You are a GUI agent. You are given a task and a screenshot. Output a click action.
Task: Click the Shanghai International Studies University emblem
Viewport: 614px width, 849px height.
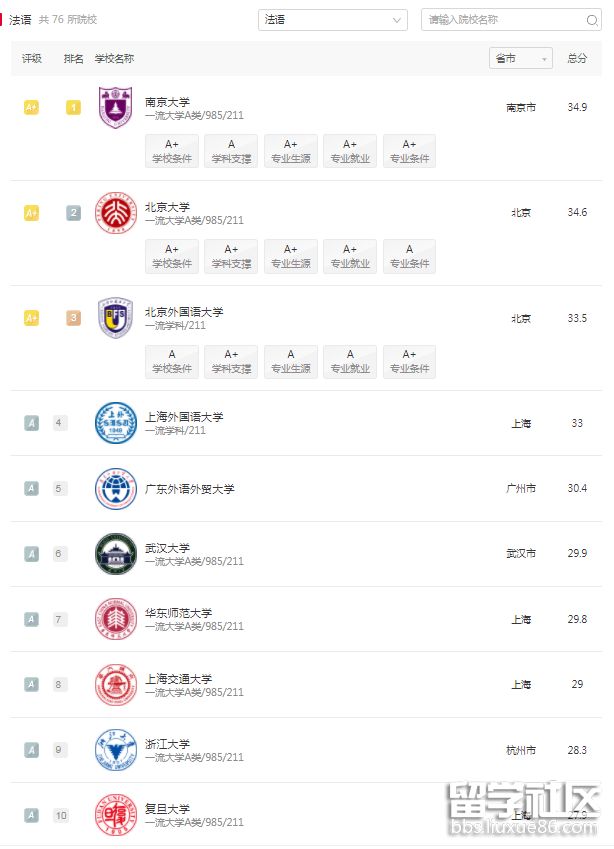pos(115,423)
